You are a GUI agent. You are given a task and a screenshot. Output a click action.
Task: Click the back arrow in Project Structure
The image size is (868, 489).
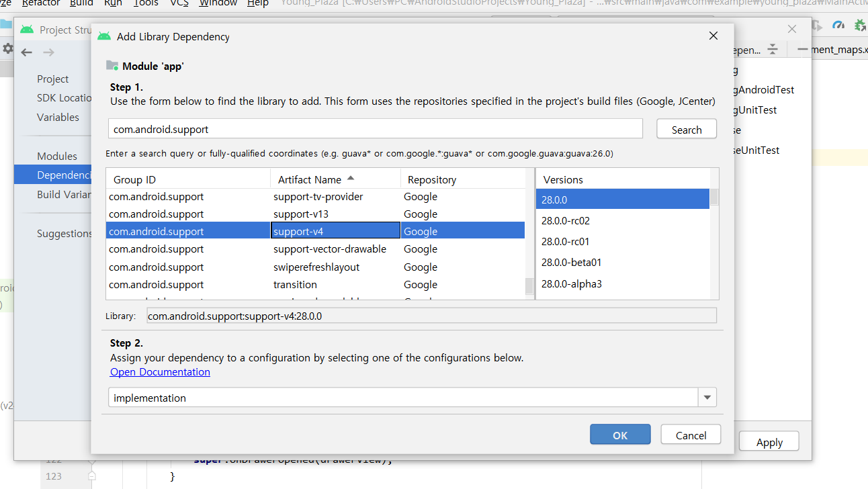pyautogui.click(x=27, y=52)
